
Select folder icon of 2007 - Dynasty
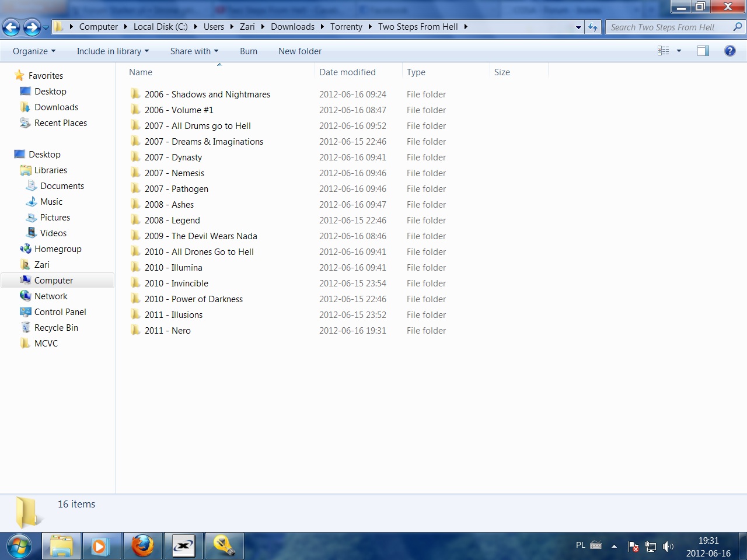pos(135,157)
